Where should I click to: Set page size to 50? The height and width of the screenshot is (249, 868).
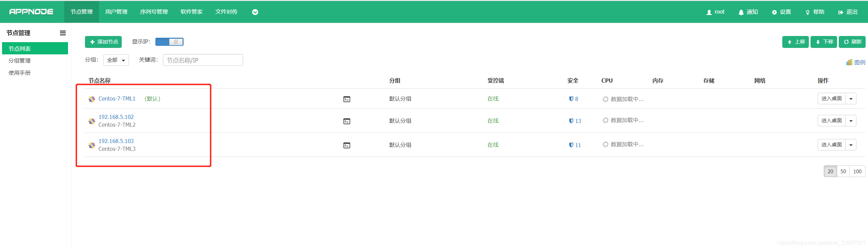(843, 172)
